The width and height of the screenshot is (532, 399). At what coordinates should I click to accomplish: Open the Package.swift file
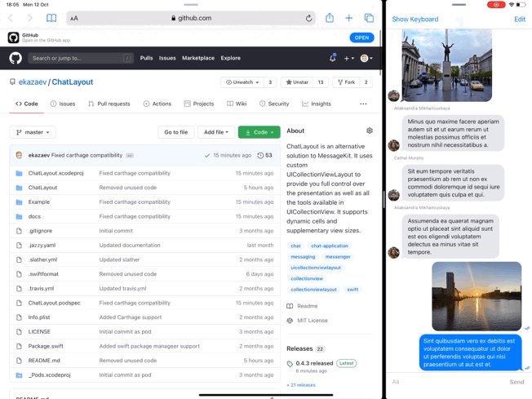(x=46, y=346)
